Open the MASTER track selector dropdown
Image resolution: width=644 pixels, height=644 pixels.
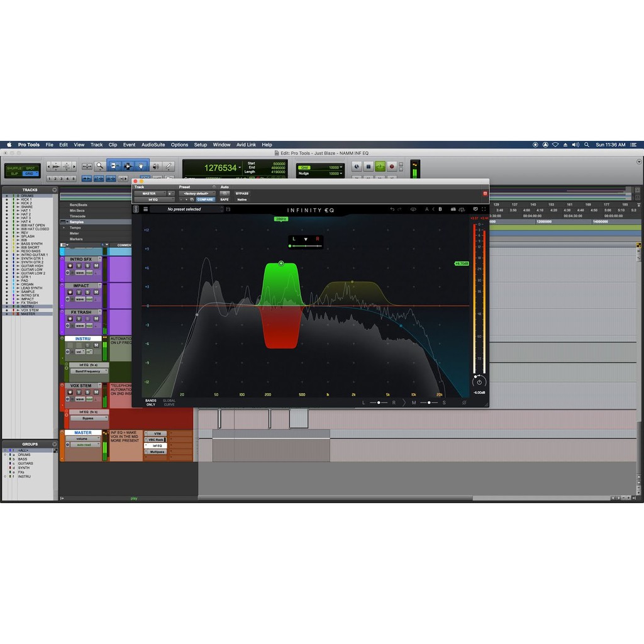(150, 194)
